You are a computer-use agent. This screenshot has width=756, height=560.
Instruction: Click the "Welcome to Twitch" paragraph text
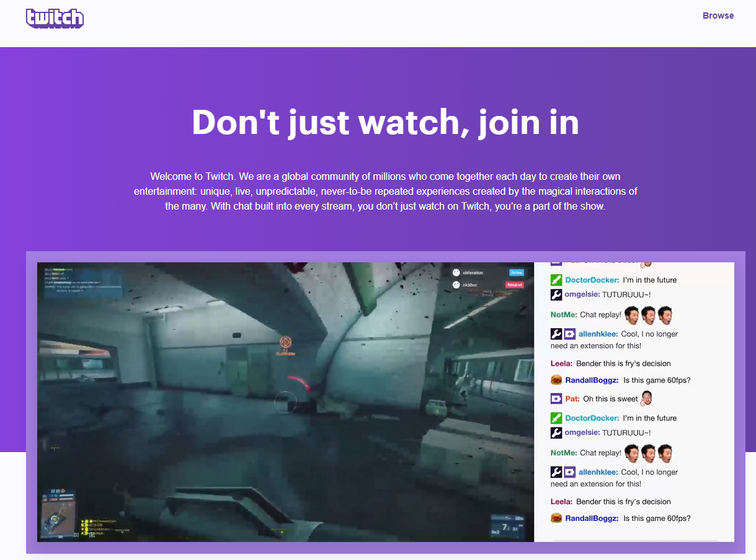(385, 191)
